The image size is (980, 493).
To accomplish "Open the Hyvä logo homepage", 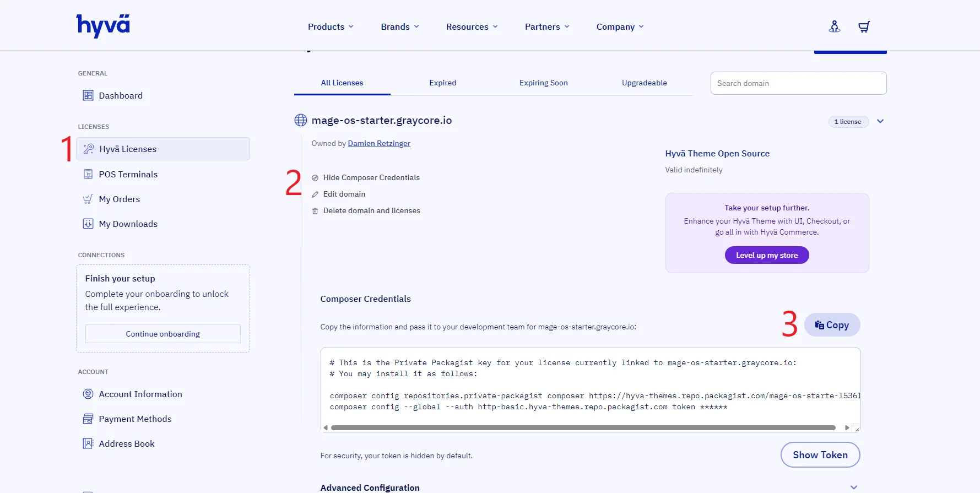I will [x=103, y=26].
